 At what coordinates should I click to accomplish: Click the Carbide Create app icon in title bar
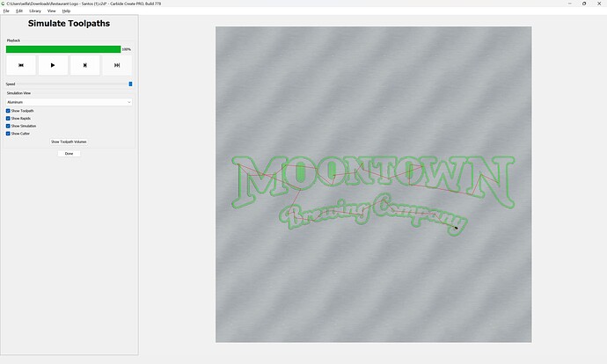[x=4, y=4]
